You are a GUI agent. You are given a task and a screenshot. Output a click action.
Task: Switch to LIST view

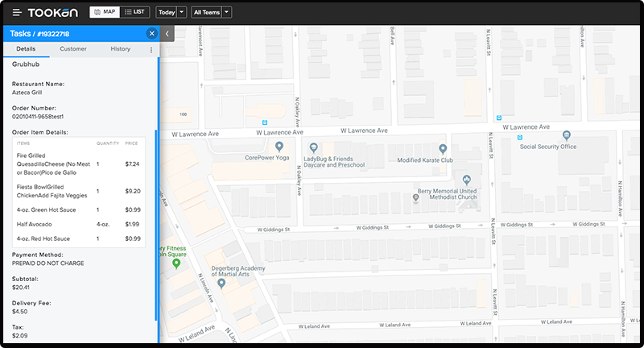(134, 13)
